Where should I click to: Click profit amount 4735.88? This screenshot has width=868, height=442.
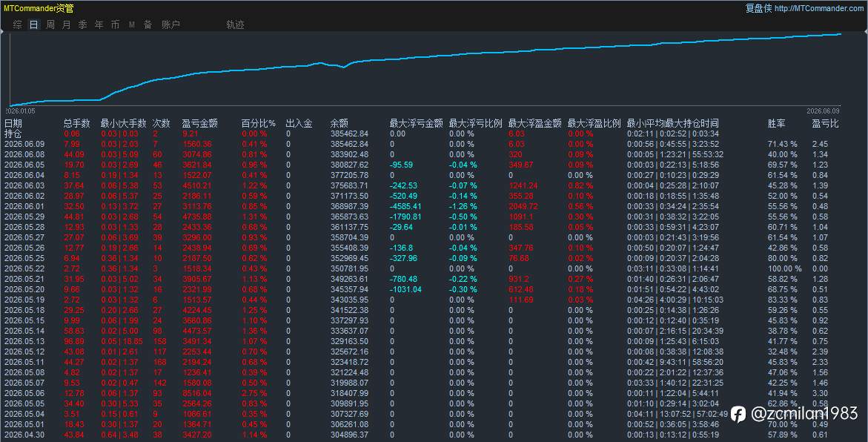(197, 217)
